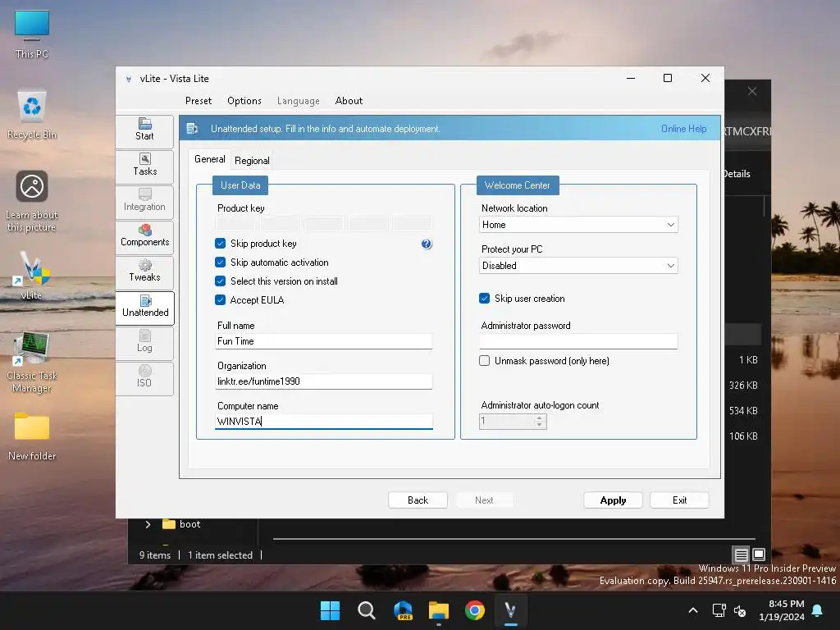Click first Product key segment box
The height and width of the screenshot is (630, 840).
pos(235,223)
